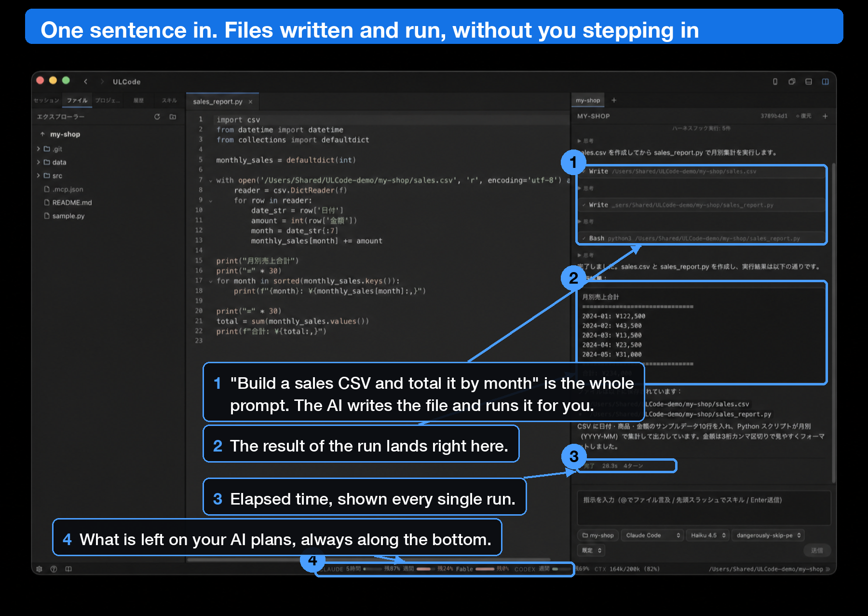Close the sales_report.py editor tab
This screenshot has height=616, width=868.
pos(250,102)
